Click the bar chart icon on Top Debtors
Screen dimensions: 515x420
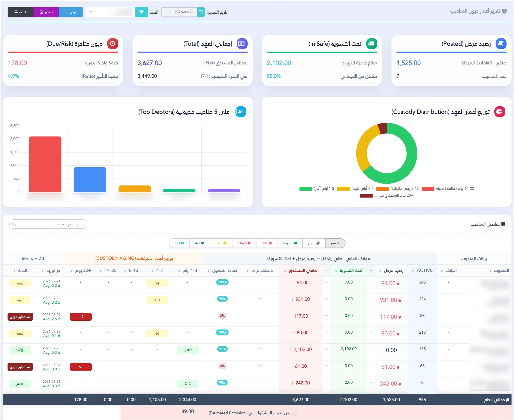coord(241,112)
